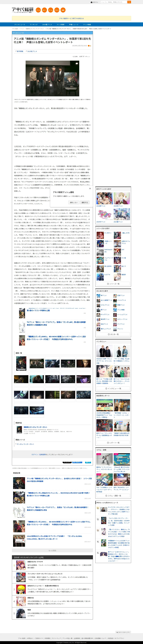This screenshot has height=644, width=143.
Task: Click the 通知しない button
Action: [x=74, y=202]
